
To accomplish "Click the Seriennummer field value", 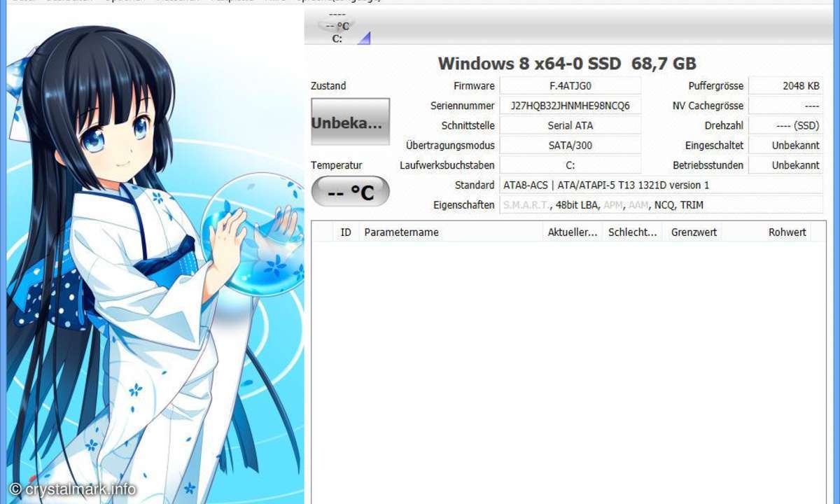I will point(570,106).
